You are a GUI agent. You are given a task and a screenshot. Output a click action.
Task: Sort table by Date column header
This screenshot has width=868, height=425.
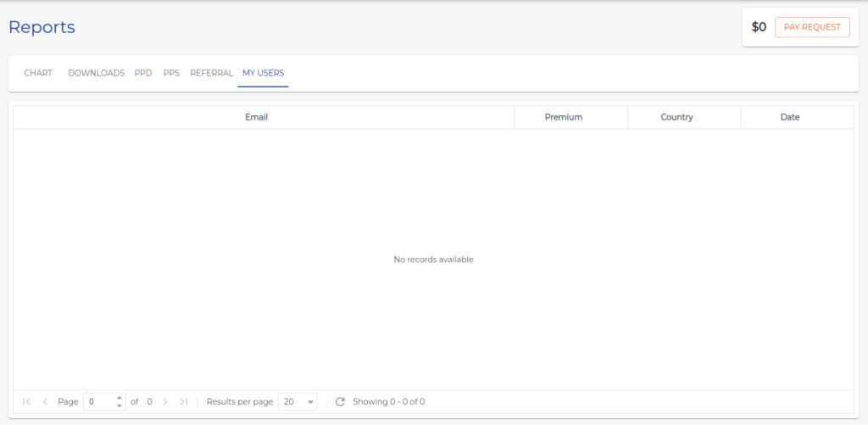tap(789, 117)
